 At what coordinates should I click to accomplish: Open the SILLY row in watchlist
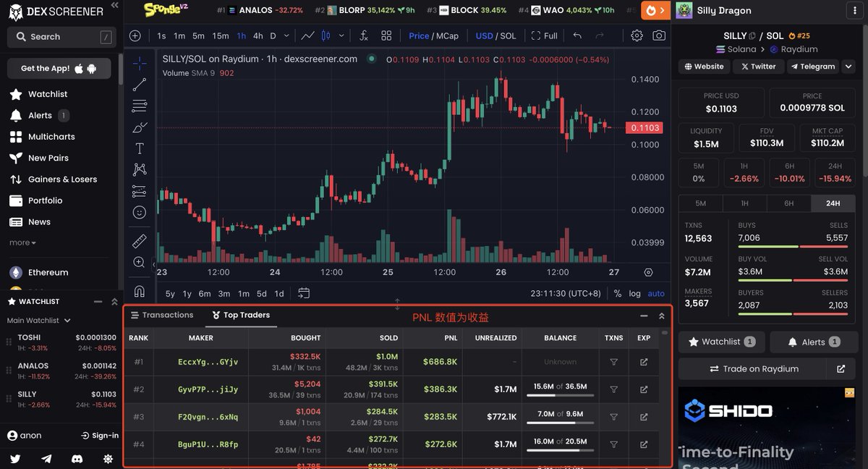(x=61, y=400)
